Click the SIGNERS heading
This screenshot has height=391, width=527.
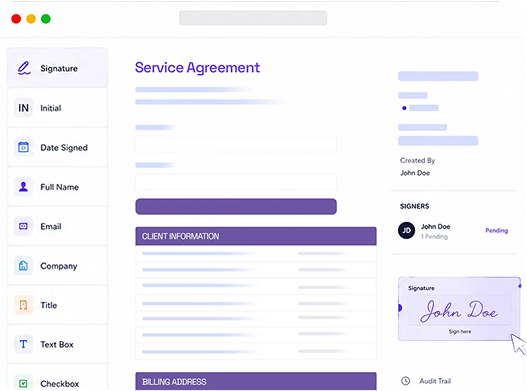(x=414, y=206)
